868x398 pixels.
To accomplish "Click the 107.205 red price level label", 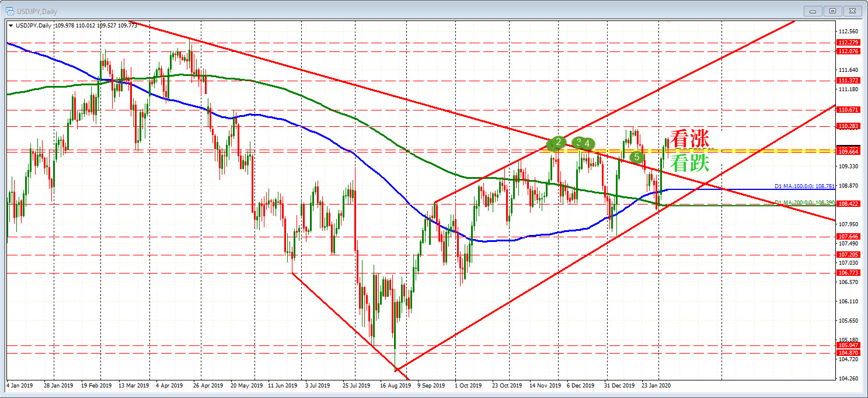I will click(847, 255).
